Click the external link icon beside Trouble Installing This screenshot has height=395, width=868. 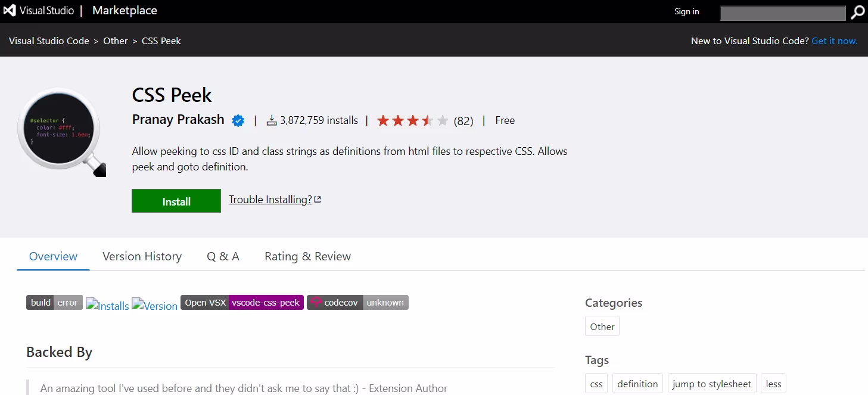[x=318, y=200]
